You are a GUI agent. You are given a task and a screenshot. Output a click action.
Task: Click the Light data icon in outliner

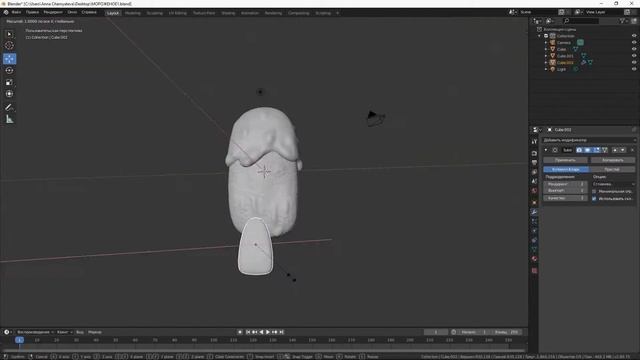[576, 69]
